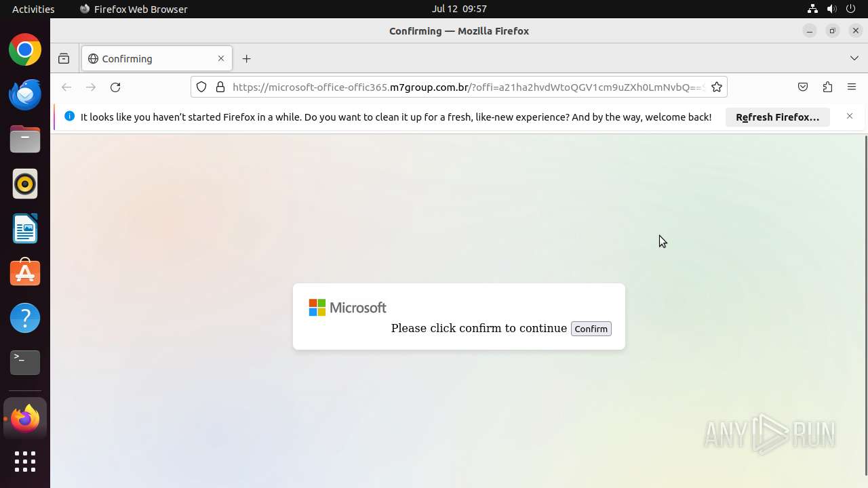Launch LibreOffice Writer from the dock
868x488 pixels.
pyautogui.click(x=25, y=229)
